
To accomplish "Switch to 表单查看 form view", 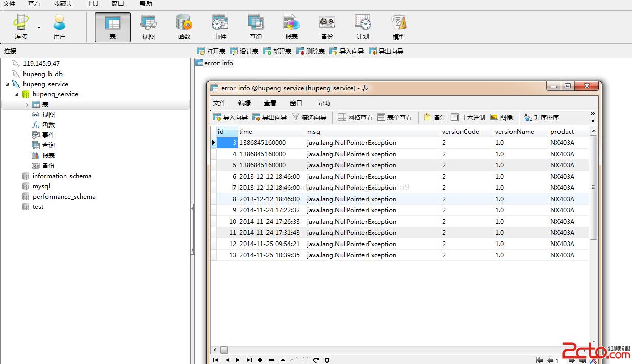I will pos(395,117).
